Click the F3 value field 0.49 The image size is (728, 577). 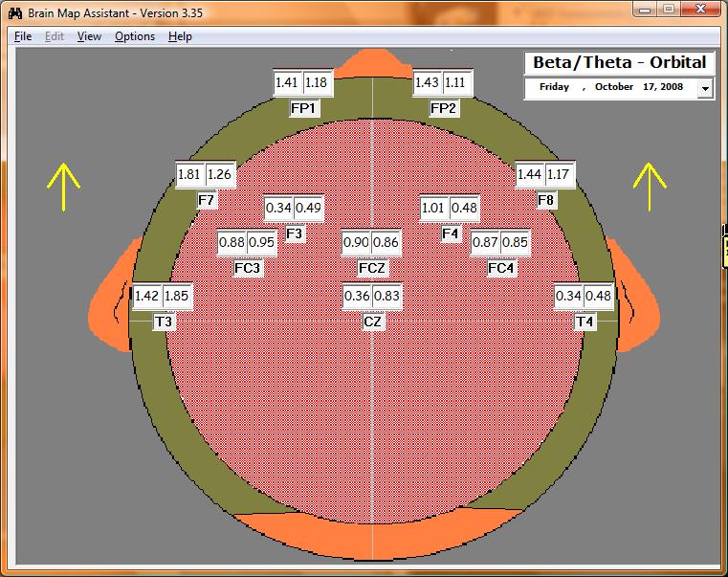coord(309,209)
